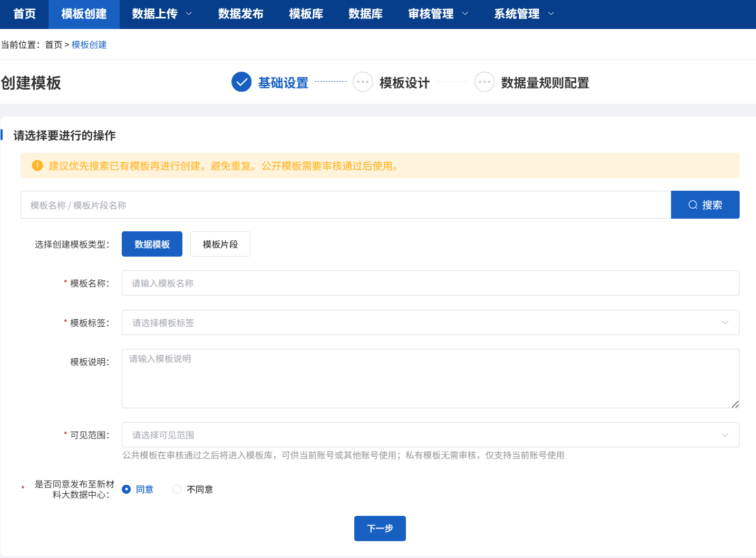The width and height of the screenshot is (756, 558).
Task: Open the 模板标签 dropdown
Action: 430,322
